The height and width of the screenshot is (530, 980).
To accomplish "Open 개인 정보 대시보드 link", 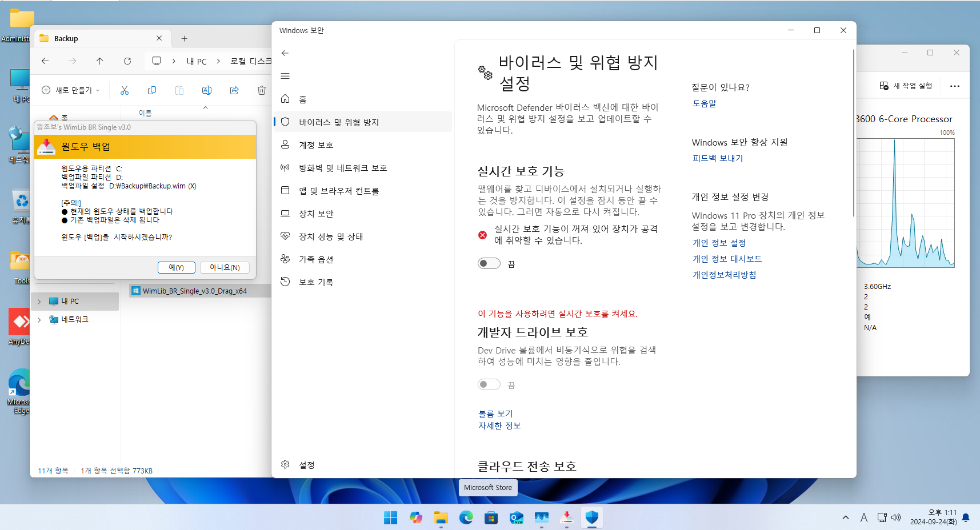I will [727, 259].
